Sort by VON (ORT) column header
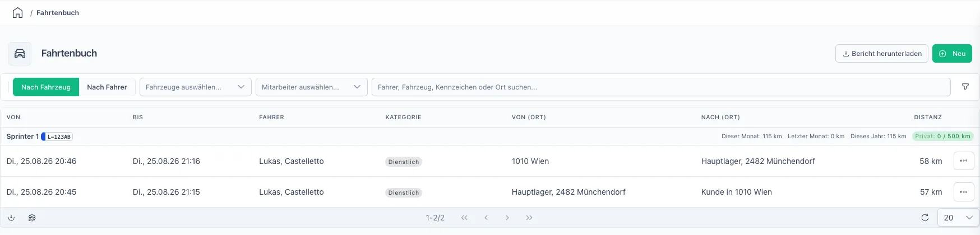Image resolution: width=980 pixels, height=235 pixels. (x=529, y=117)
